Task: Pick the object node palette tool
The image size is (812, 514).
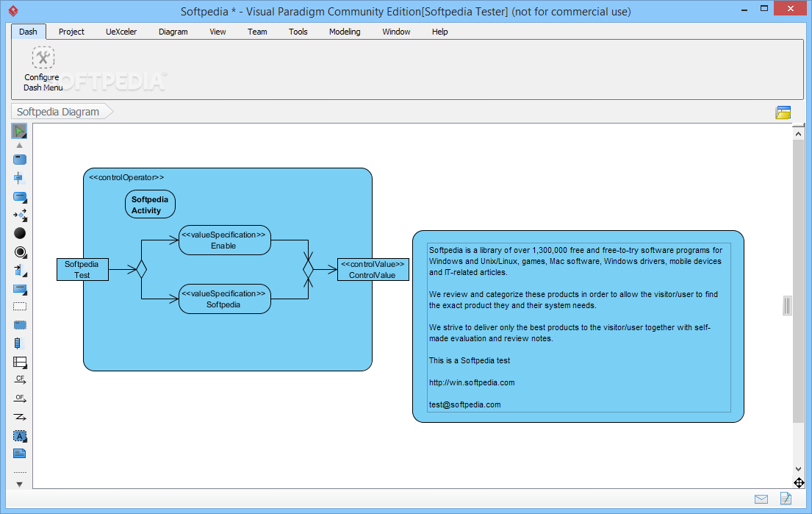Action: [20, 271]
